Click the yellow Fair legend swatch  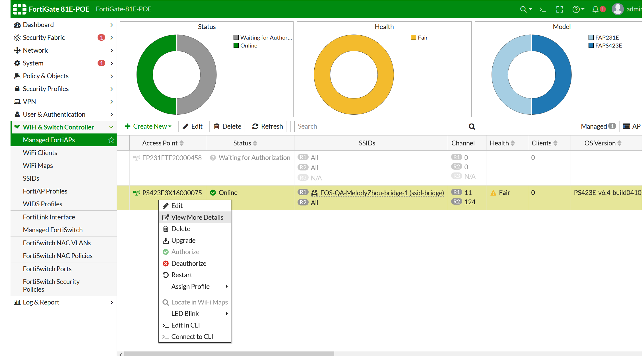[x=414, y=38]
